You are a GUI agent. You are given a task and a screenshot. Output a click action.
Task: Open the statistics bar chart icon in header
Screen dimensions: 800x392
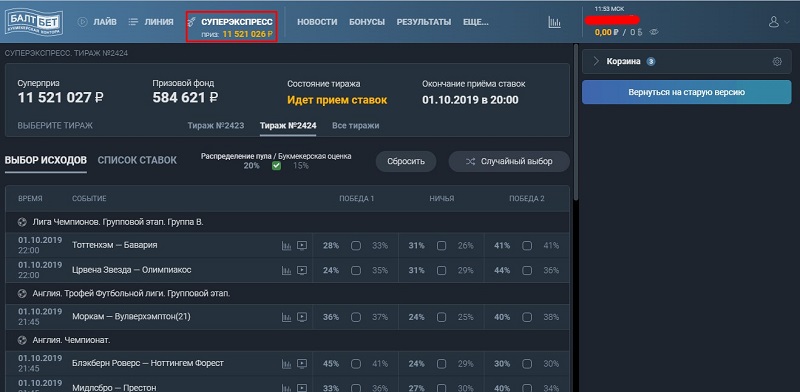point(555,22)
